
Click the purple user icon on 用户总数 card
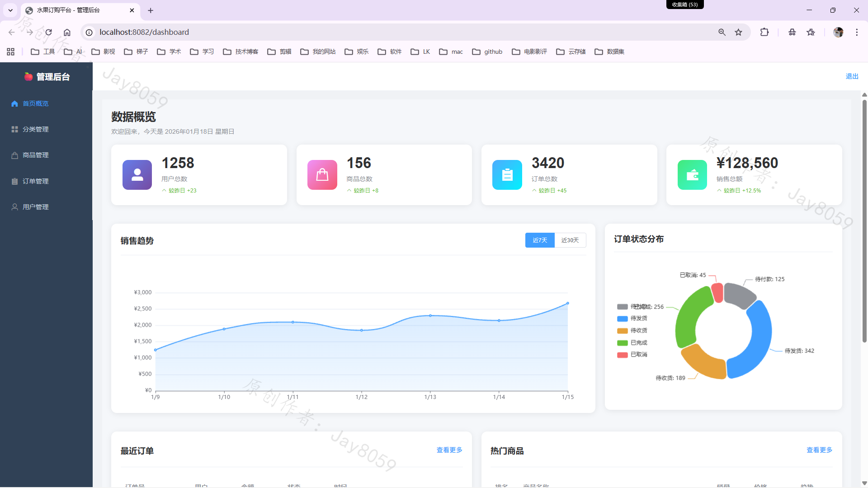tap(137, 175)
